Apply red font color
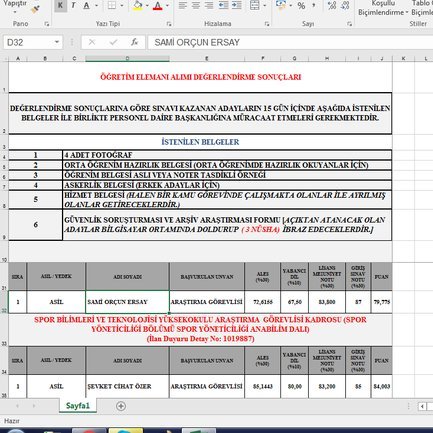Viewport: 433px width, 433px height. click(x=158, y=6)
